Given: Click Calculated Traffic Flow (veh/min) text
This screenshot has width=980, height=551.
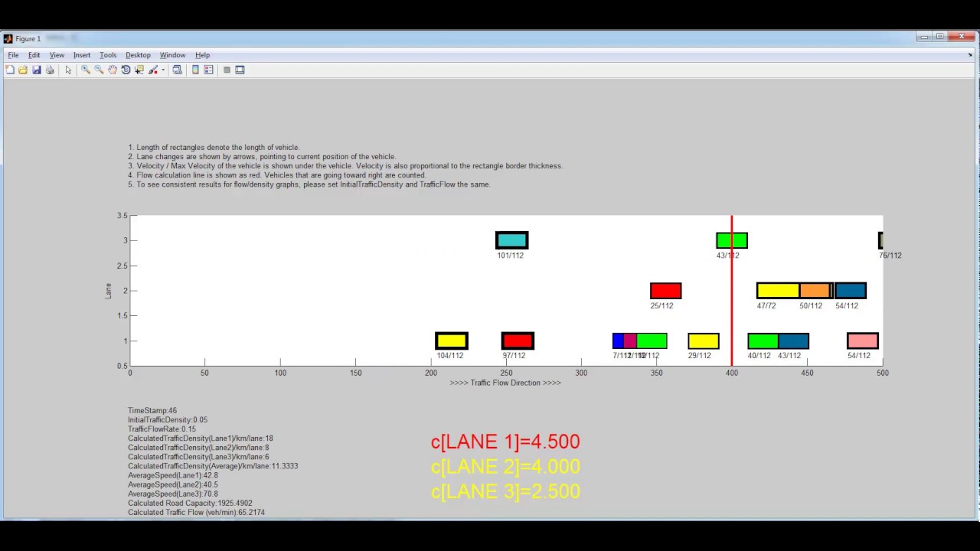Looking at the screenshot, I should tap(196, 513).
